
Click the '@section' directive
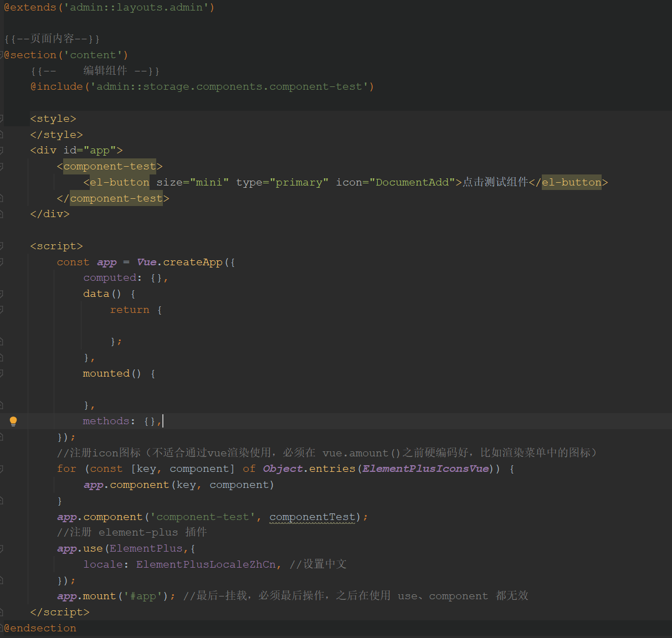click(30, 55)
